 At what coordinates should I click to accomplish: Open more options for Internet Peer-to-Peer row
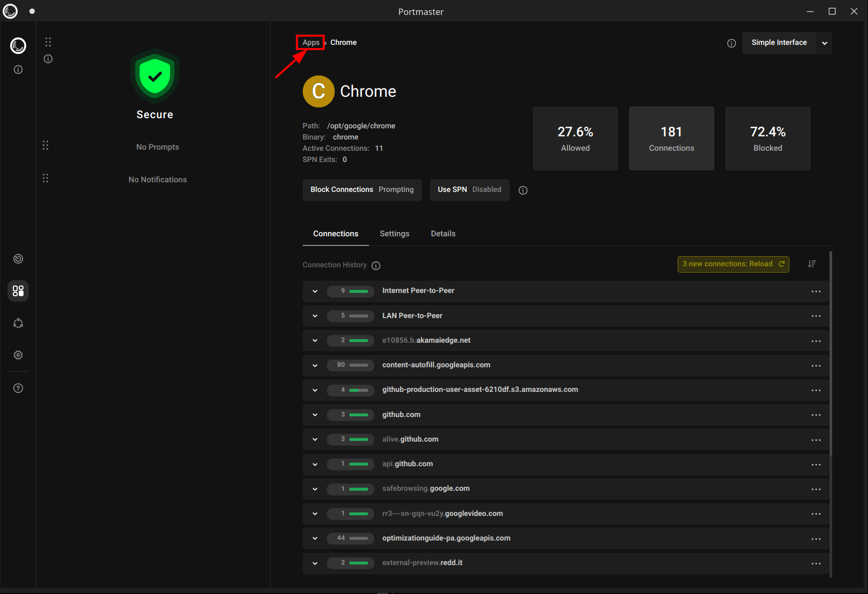pyautogui.click(x=816, y=291)
